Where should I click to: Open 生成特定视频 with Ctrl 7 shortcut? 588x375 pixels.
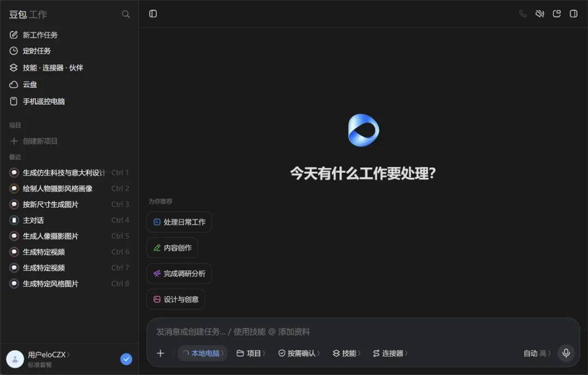click(69, 268)
